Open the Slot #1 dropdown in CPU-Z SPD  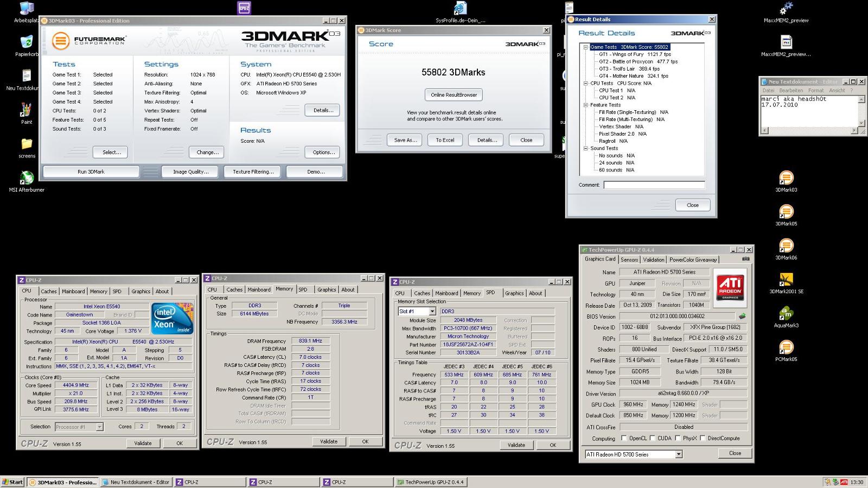click(x=432, y=312)
